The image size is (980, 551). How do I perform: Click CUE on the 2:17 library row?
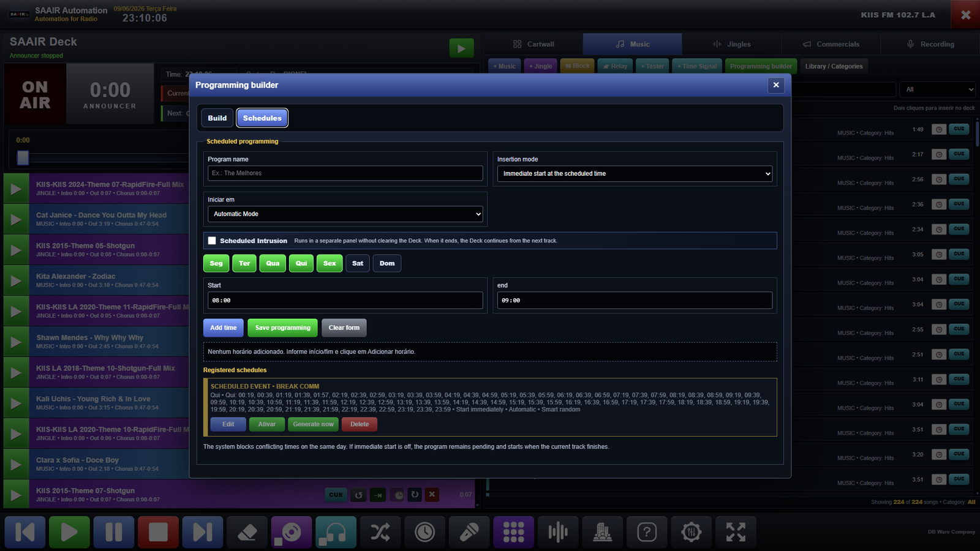pos(959,154)
